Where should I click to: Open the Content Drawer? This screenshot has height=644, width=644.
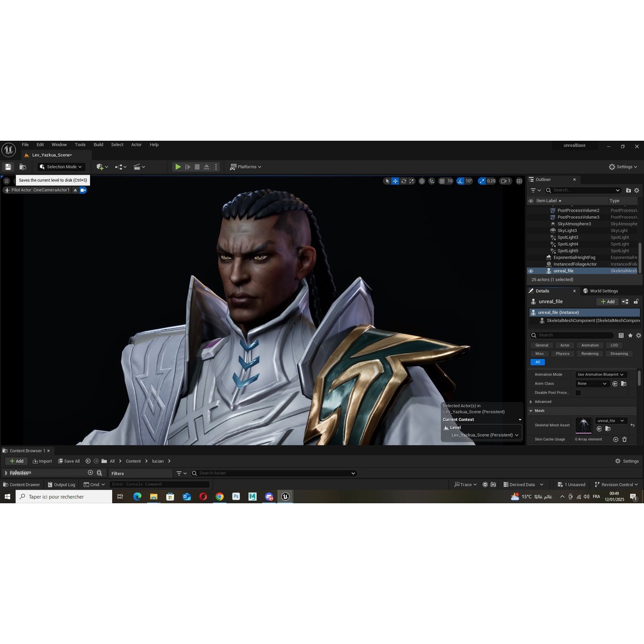point(21,485)
